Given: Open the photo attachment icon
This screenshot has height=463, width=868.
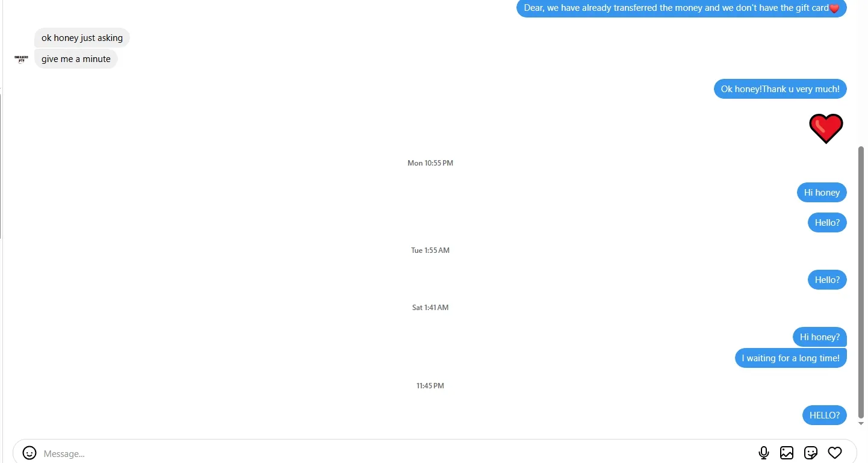Looking at the screenshot, I should click(787, 453).
